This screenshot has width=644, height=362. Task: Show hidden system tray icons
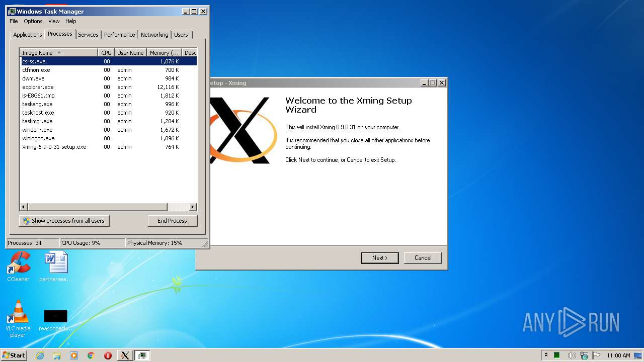(x=546, y=355)
